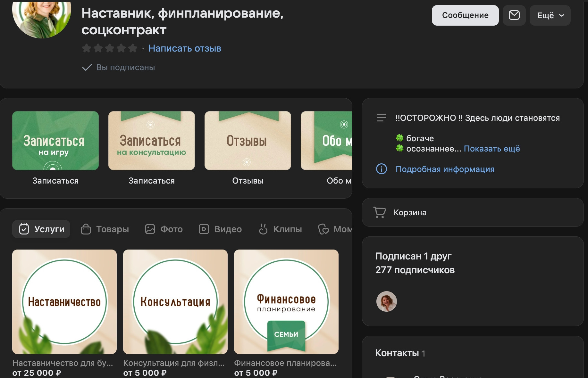Screen dimensions: 588x378
Task: Click the Контакты section heading
Action: pyautogui.click(x=397, y=353)
